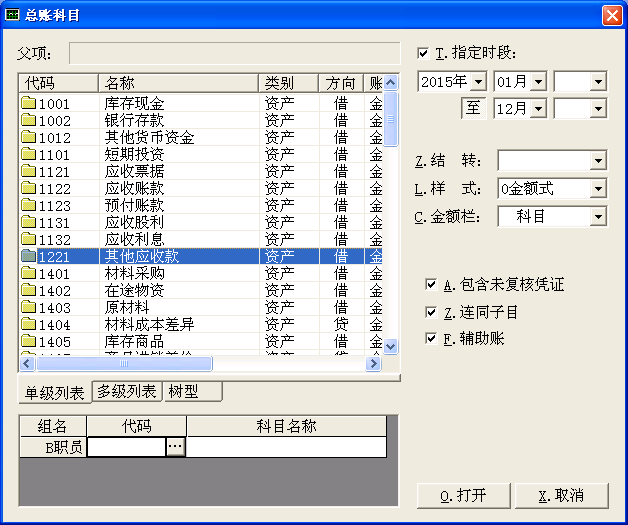Image resolution: width=628 pixels, height=525 pixels.
Task: Click the 父项 input field
Action: pyautogui.click(x=235, y=53)
